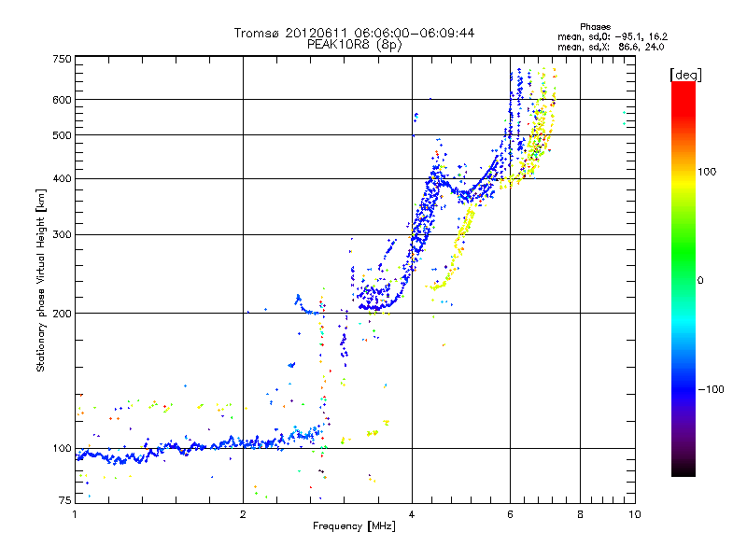Click the "Phases" heading text
Screen dimensions: 747x560
pyautogui.click(x=595, y=27)
